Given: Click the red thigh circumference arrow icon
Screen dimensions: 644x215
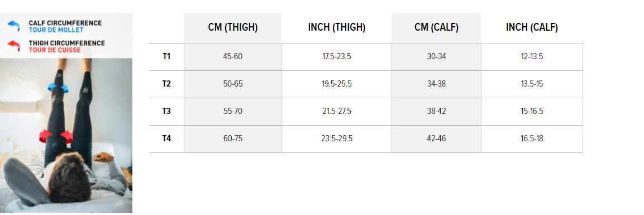Looking at the screenshot, I should (14, 46).
